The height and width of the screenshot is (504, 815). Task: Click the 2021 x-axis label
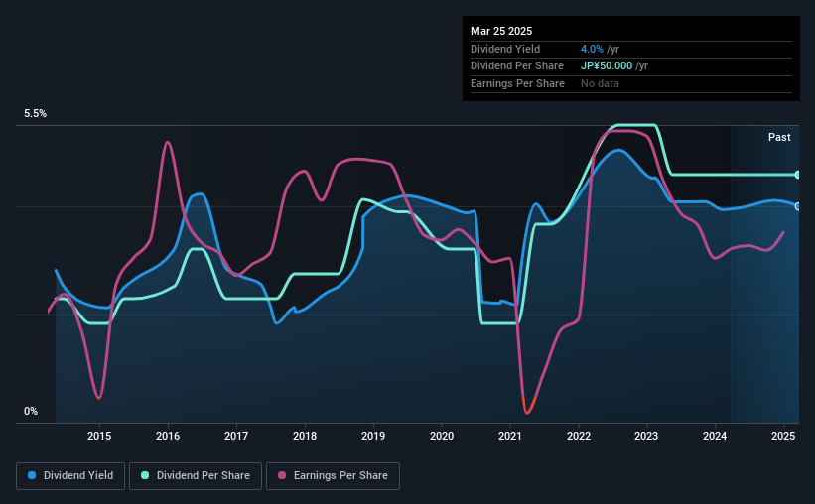[510, 436]
